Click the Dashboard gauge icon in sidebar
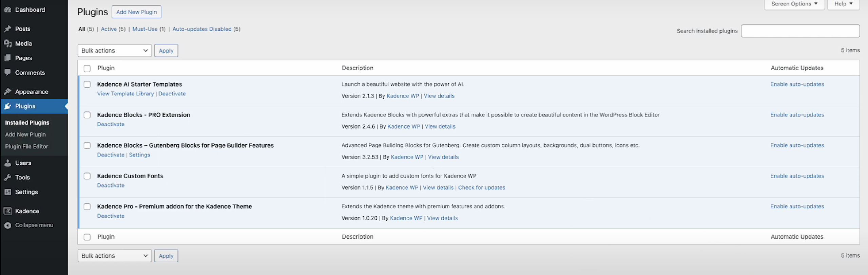 [x=8, y=10]
